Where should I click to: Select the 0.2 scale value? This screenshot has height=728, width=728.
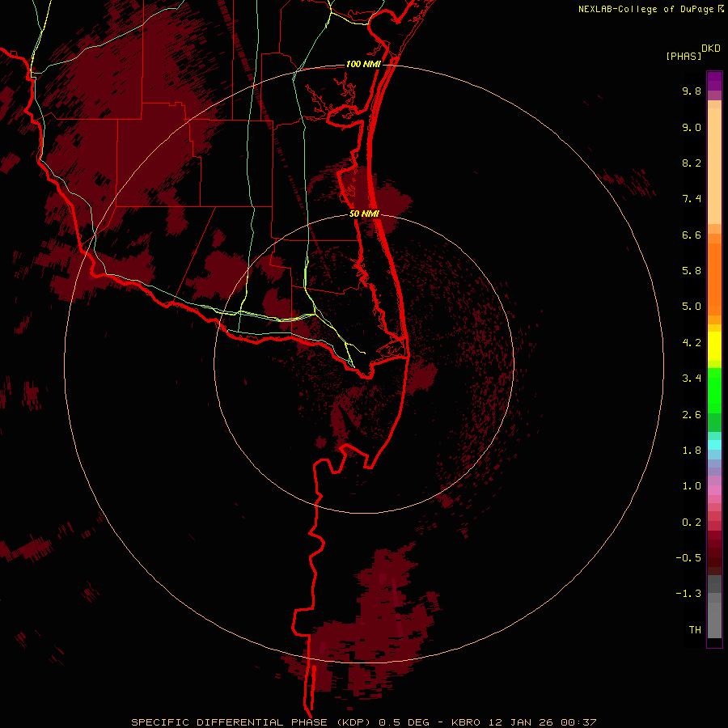coord(692,523)
